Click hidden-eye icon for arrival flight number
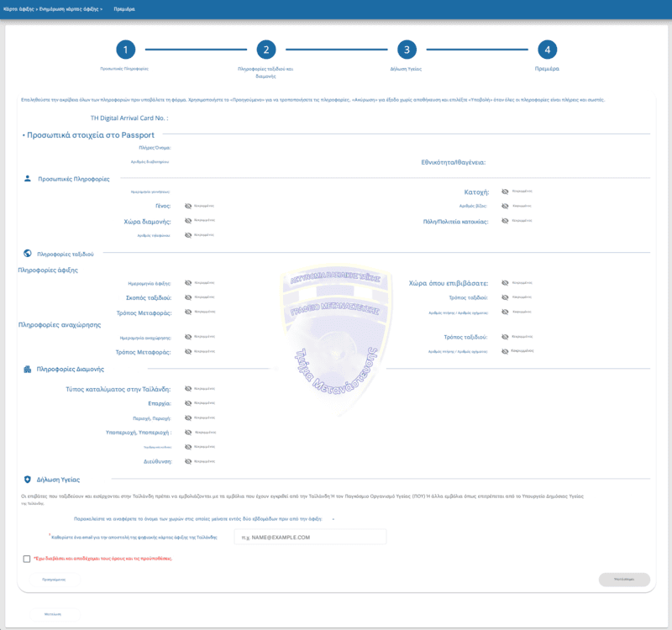Image resolution: width=672 pixels, height=630 pixels. click(x=505, y=312)
